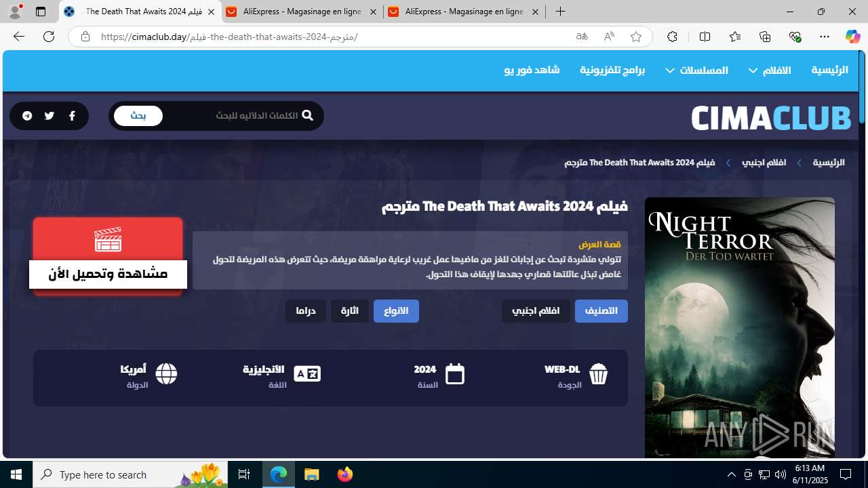
Task: Click the search keywords input field
Action: [x=234, y=116]
